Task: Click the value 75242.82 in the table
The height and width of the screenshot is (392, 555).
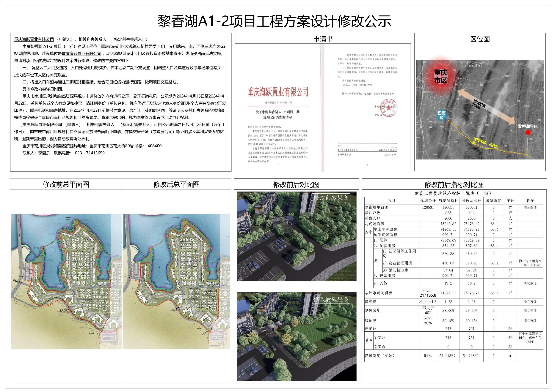Action: (x=448, y=224)
